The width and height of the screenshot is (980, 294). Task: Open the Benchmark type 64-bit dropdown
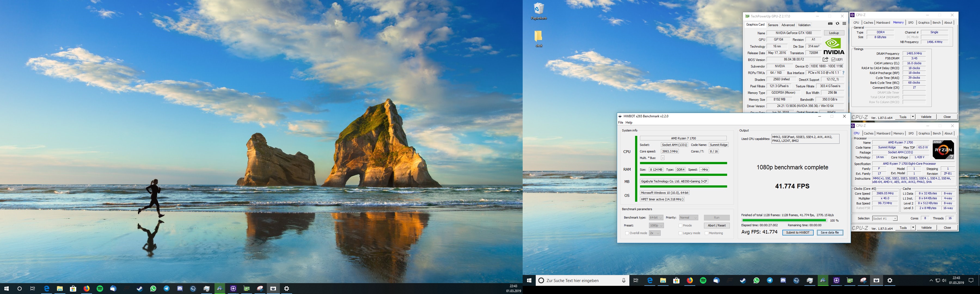pos(656,218)
